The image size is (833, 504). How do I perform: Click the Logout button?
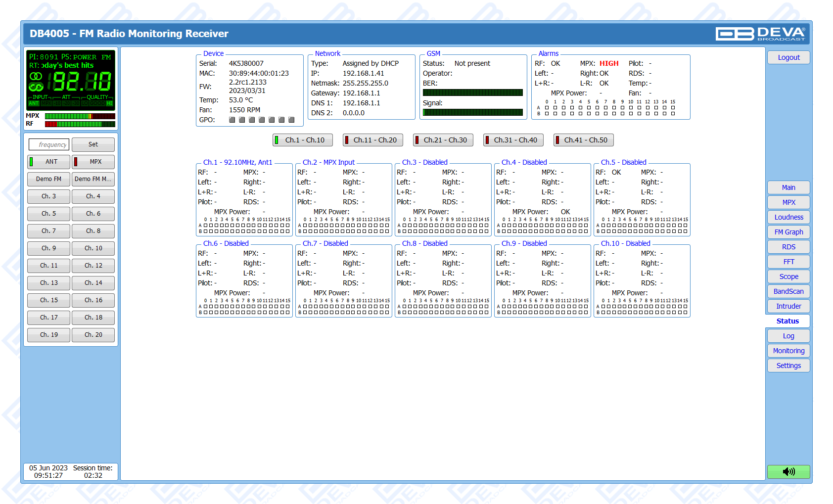(x=788, y=57)
